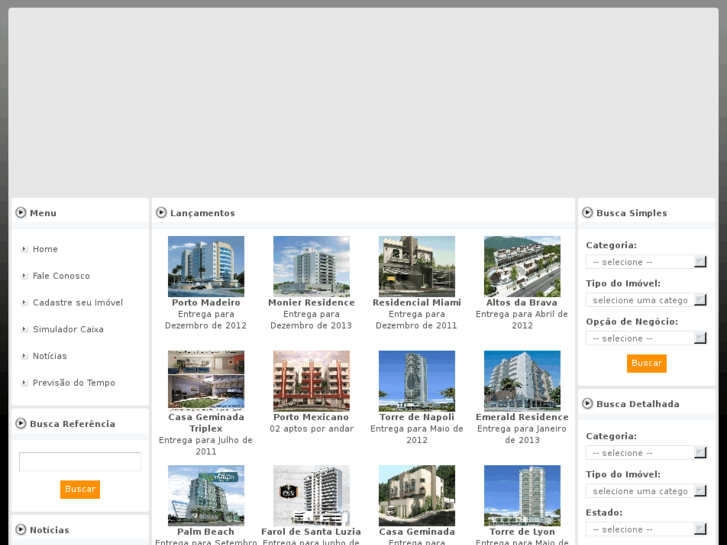Expand the Opção de Negócio dropdown
The width and height of the screenshot is (727, 545).
[646, 339]
